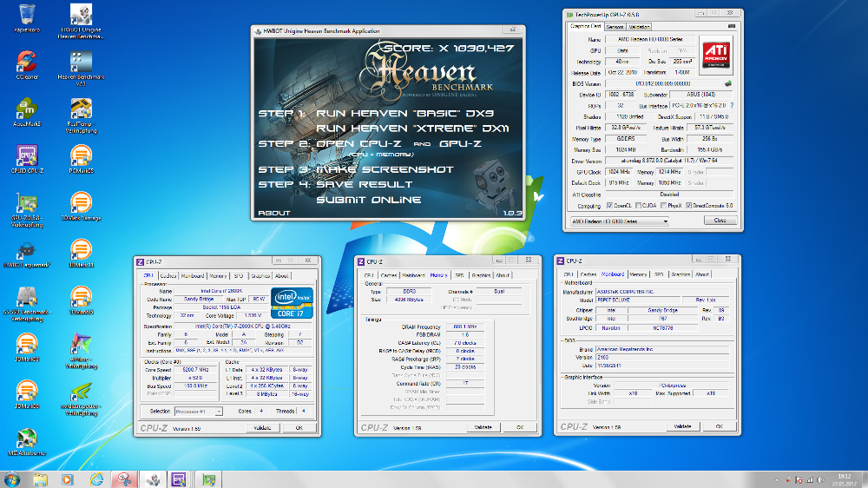Screen dimensions: 868x488
Task: Toggle OpenCL checkbox in GPU-Z
Action: [609, 206]
